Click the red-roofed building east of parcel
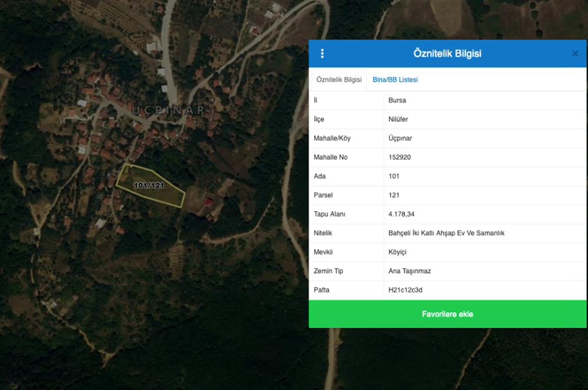 (x=208, y=201)
